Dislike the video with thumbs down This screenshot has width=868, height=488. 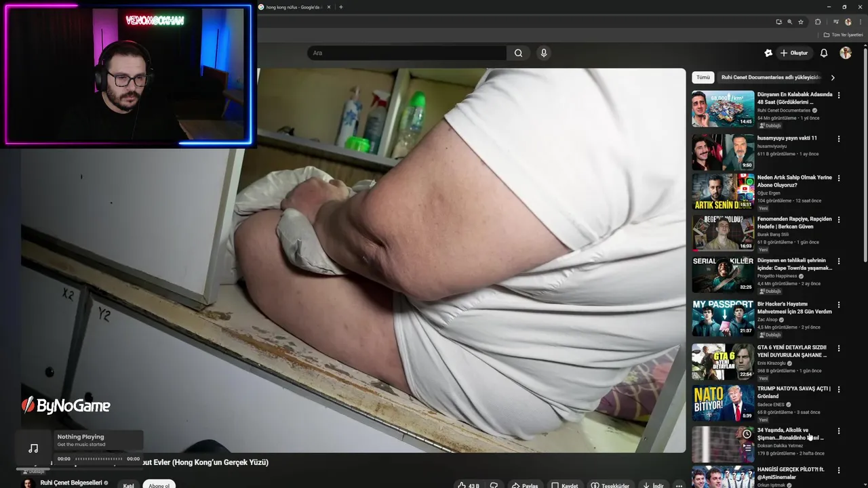(x=494, y=485)
